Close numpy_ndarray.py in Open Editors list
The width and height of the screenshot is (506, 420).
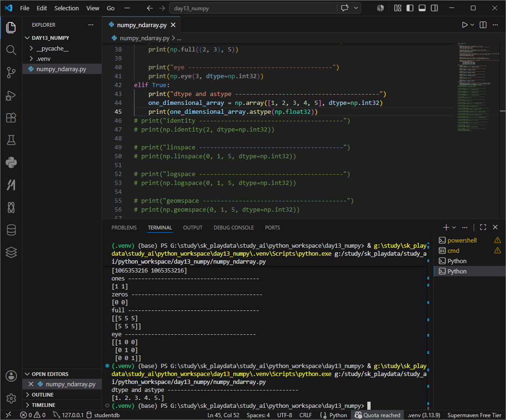(31, 384)
